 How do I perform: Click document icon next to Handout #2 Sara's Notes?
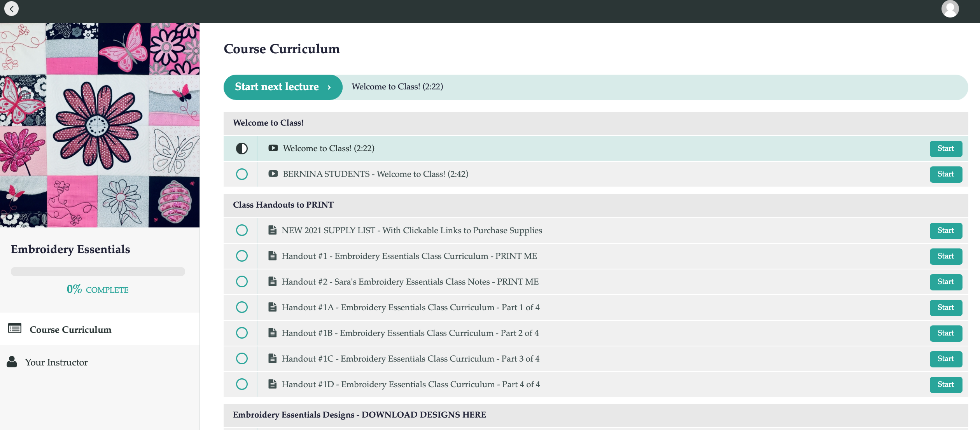[x=273, y=281]
